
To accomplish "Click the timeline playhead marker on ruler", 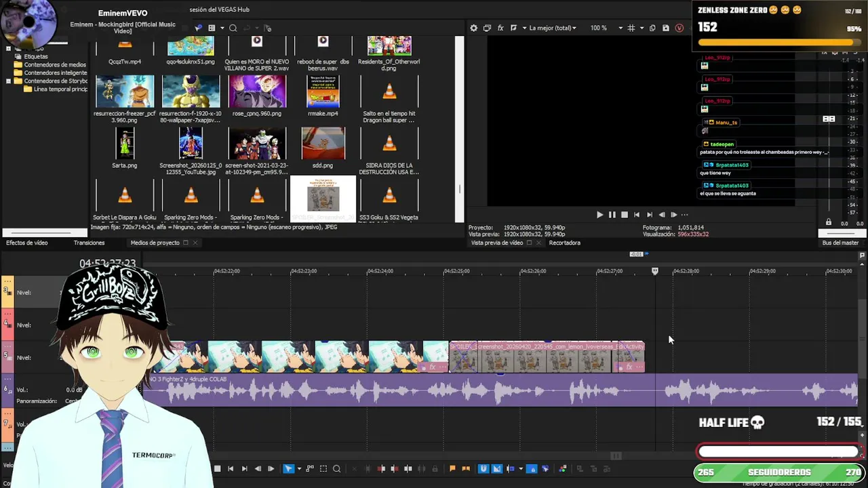I will pyautogui.click(x=654, y=270).
